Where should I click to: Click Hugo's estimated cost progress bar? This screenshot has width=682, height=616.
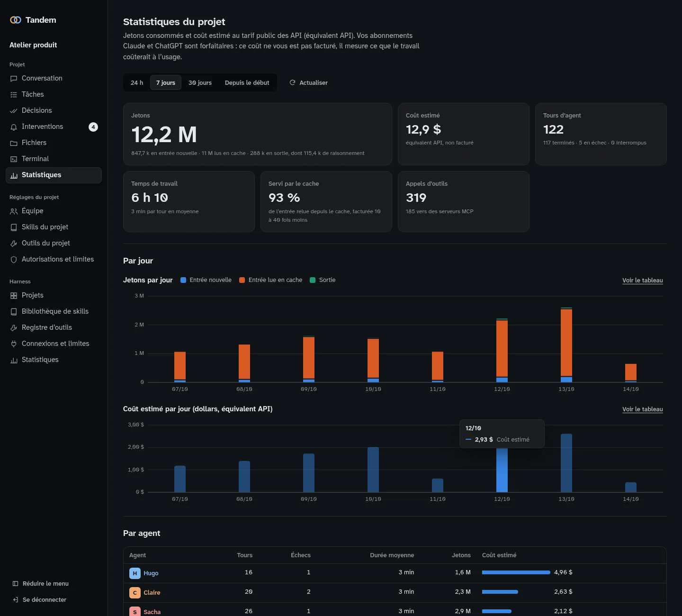(516, 572)
